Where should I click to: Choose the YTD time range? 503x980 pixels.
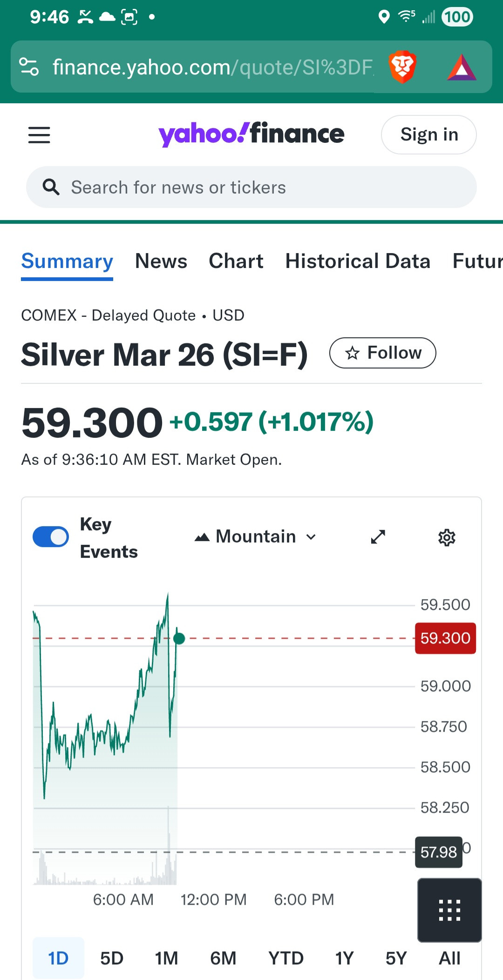click(285, 958)
